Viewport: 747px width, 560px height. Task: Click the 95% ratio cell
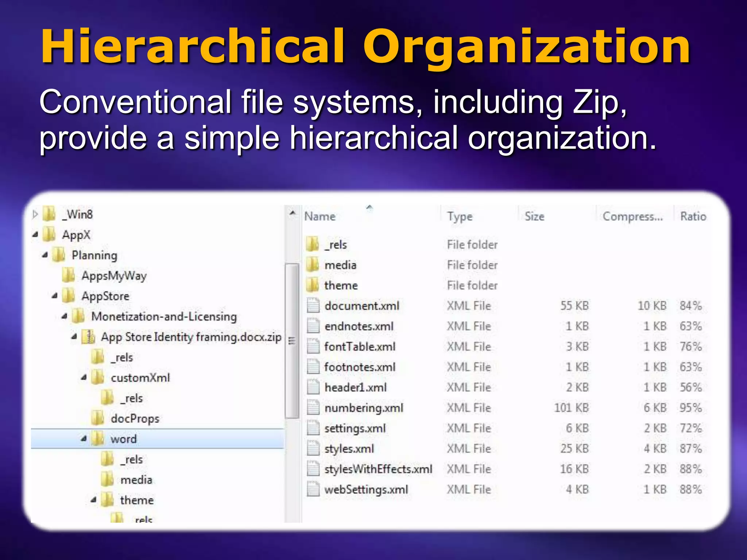click(x=690, y=408)
